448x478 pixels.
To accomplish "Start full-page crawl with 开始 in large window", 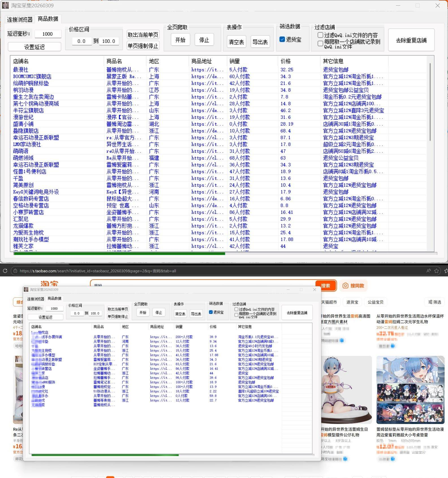I will 180,40.
